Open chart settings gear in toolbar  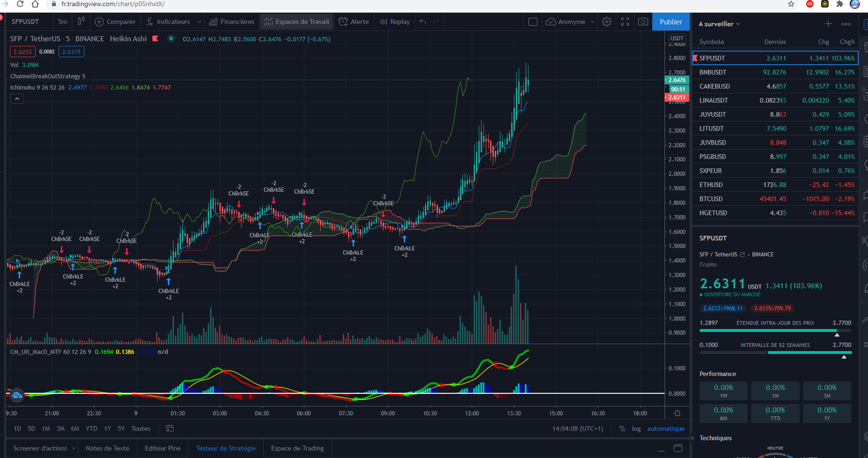[x=607, y=22]
